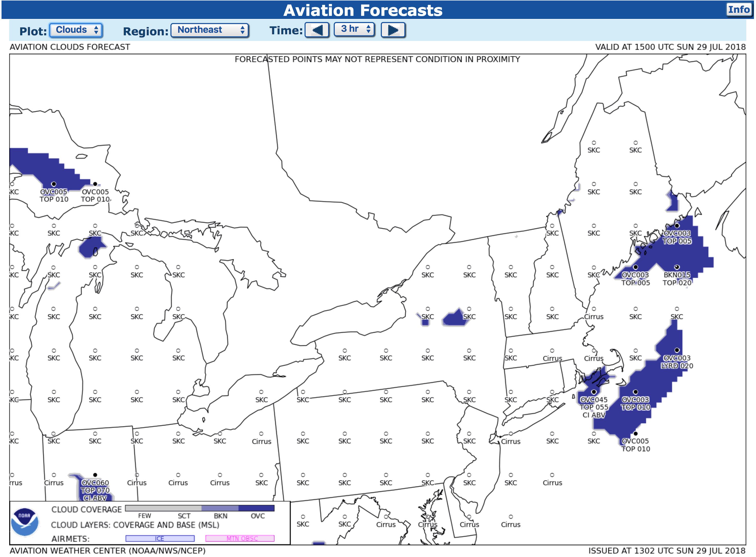
Task: Open the 3 hr time dropdown
Action: click(354, 29)
